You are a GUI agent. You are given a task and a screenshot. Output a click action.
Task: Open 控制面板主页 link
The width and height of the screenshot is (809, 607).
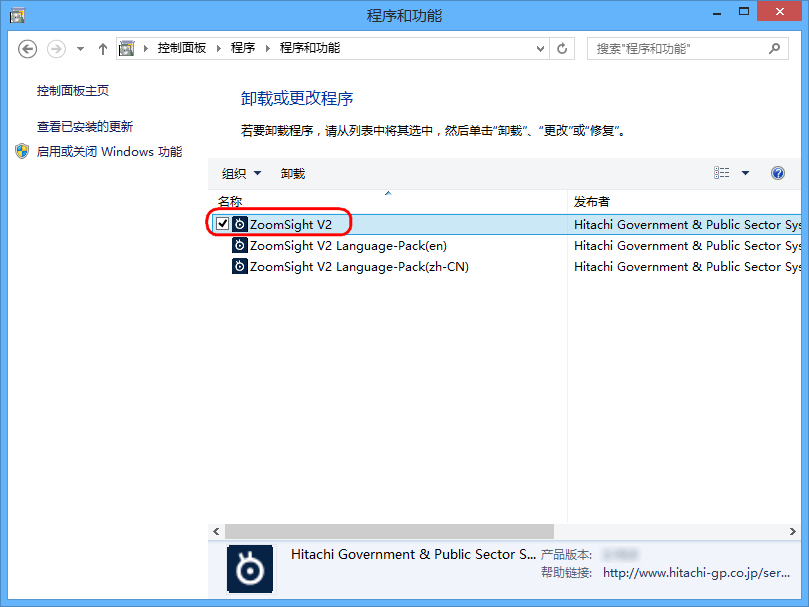(x=73, y=91)
